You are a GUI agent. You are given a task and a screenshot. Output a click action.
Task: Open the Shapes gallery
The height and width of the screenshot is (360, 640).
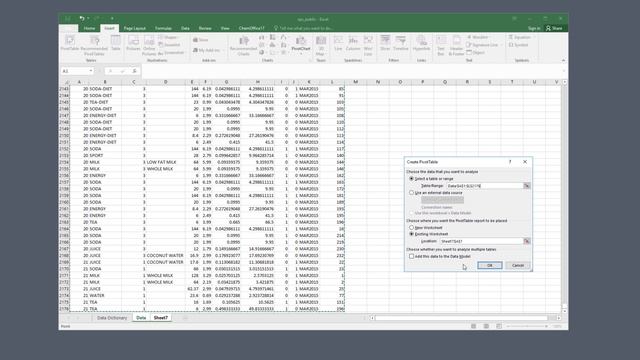168,37
